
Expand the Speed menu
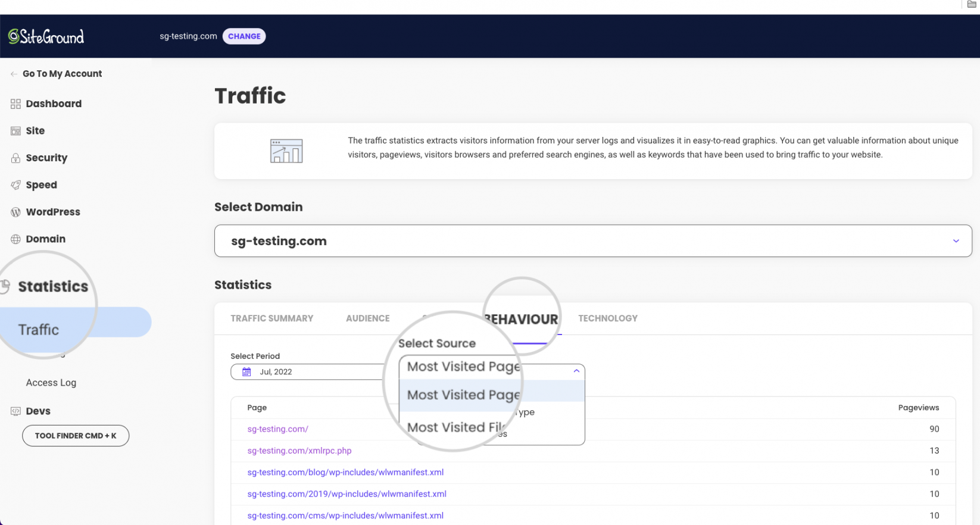41,185
